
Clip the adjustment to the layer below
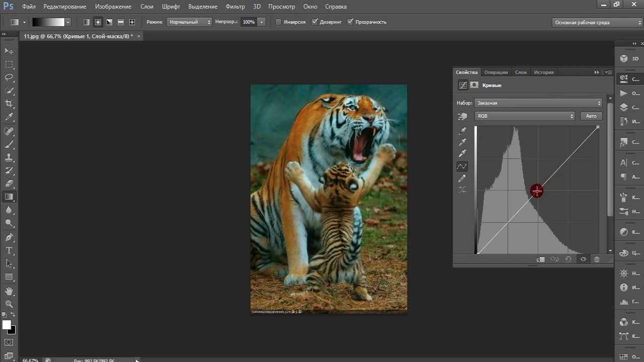[x=541, y=259]
